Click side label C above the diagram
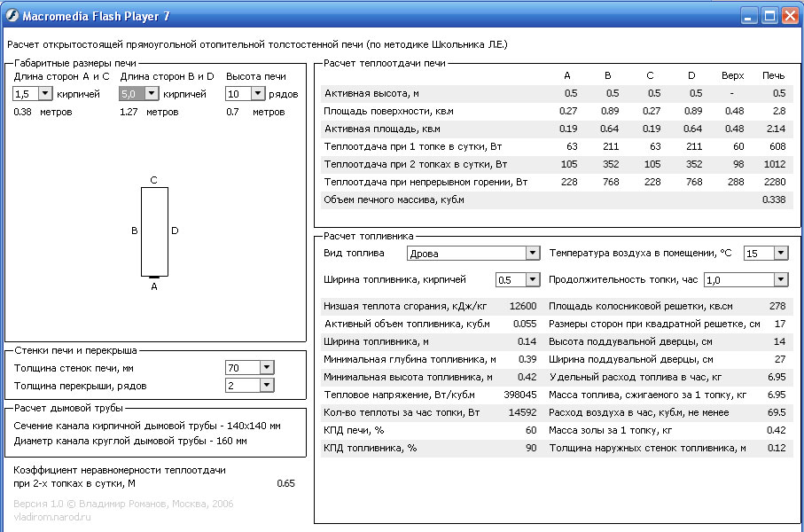 154,180
